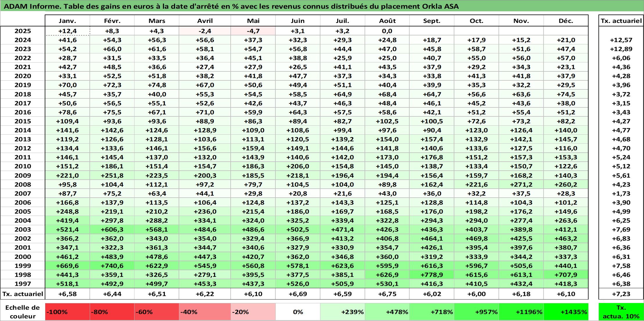Click the +271,2 cell in 2008 row
This screenshot has width=644, height=321.
pos(521,185)
